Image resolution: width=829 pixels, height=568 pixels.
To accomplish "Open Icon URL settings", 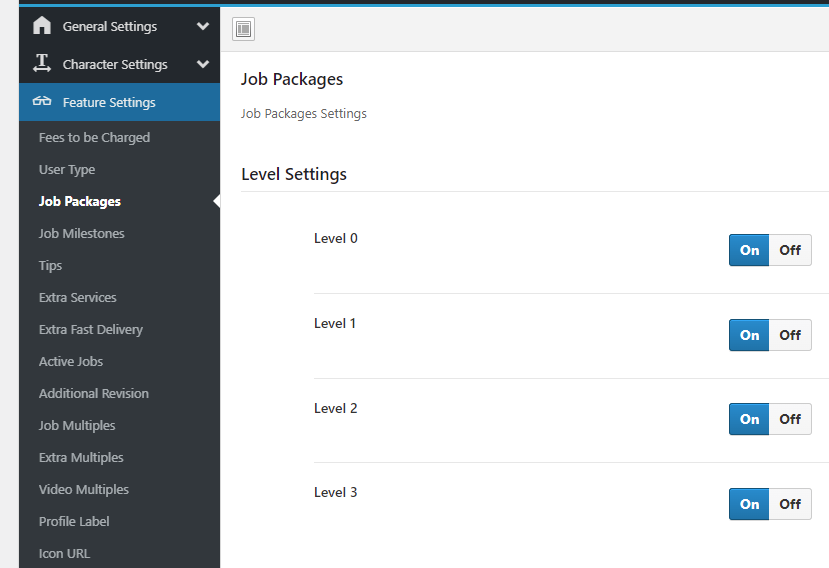I will point(64,554).
